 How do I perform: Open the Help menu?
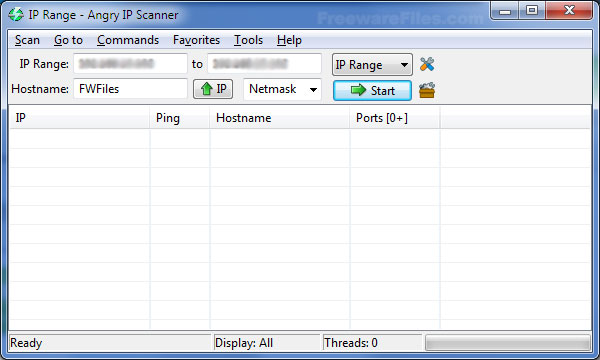pyautogui.click(x=289, y=40)
